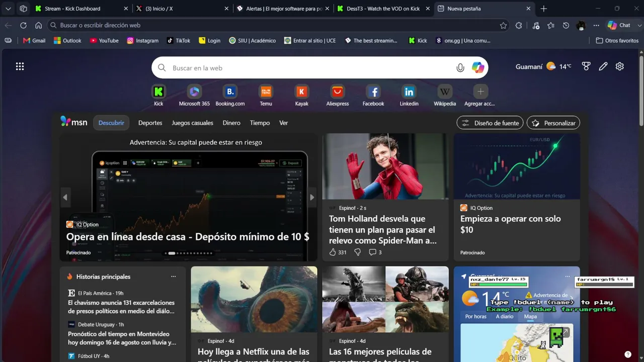This screenshot has width=644, height=362.
Task: Click the Personalizar button
Action: coord(553,123)
